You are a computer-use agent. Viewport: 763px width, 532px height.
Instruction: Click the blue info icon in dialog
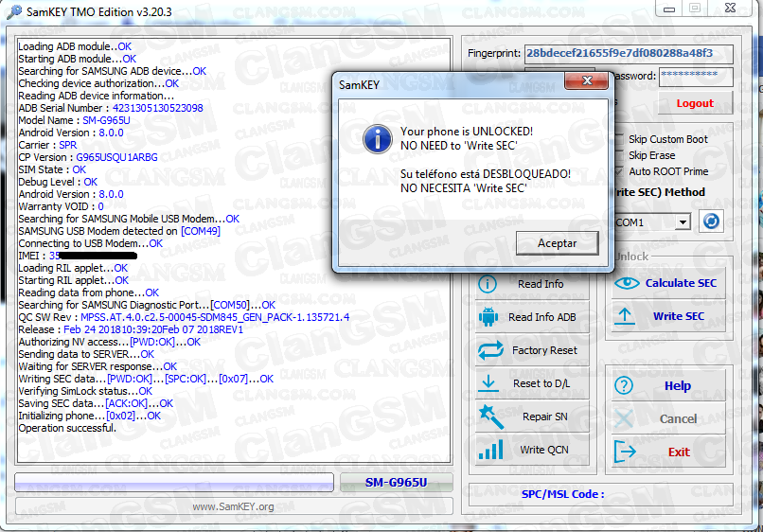(377, 139)
